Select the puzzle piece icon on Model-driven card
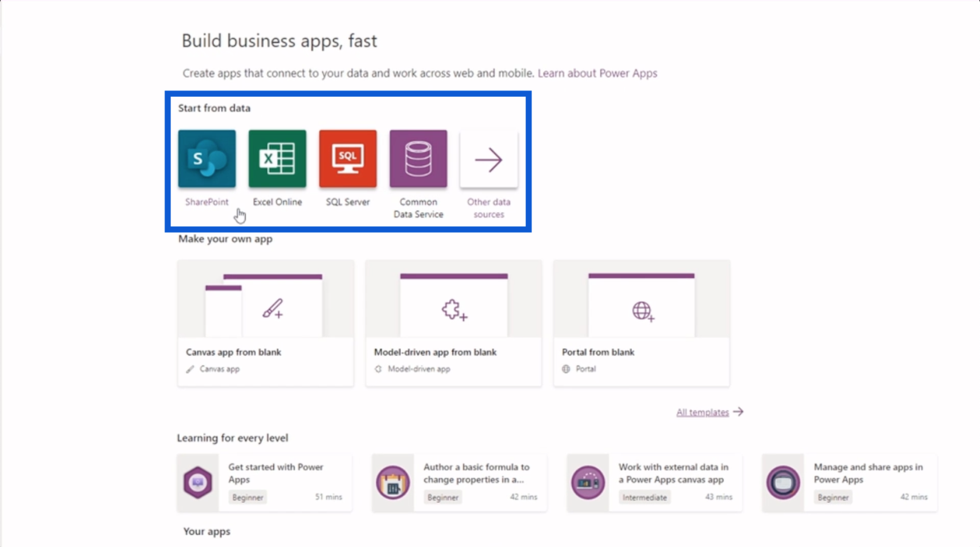 (x=454, y=310)
